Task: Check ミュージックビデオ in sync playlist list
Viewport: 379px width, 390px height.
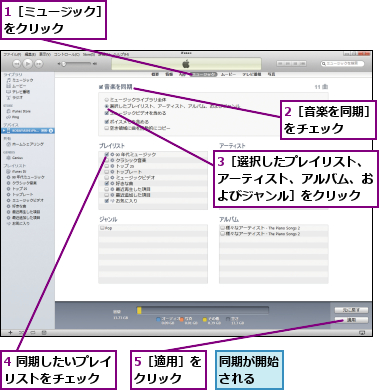Action: (107, 178)
